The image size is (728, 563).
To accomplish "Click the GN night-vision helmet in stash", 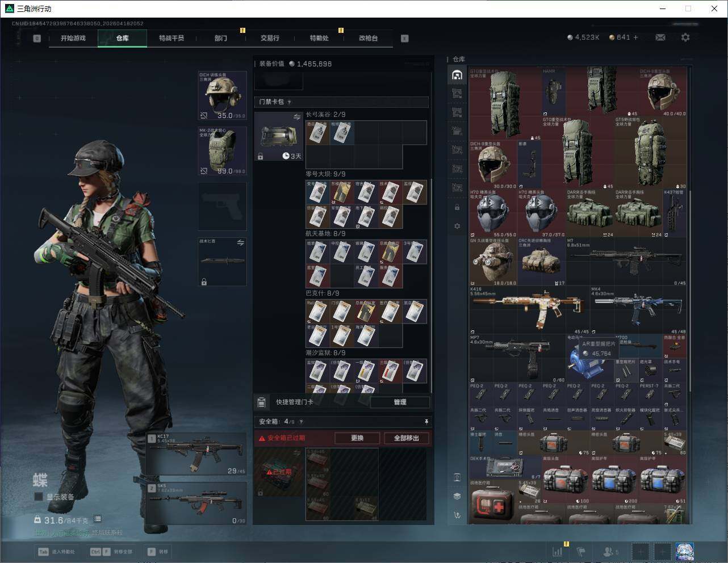I will (x=493, y=261).
